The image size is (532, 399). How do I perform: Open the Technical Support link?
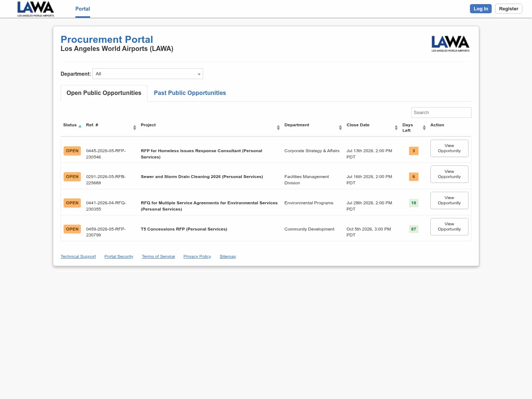(78, 256)
